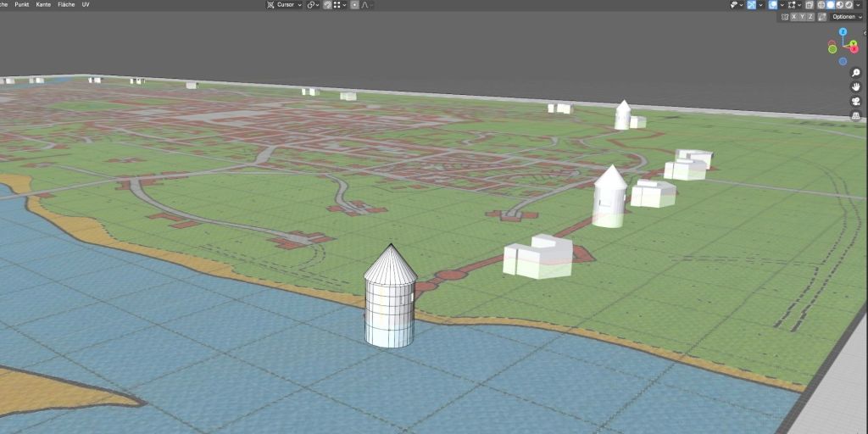868x434 pixels.
Task: Click the proportional editing falloff curve icon
Action: tap(365, 5)
